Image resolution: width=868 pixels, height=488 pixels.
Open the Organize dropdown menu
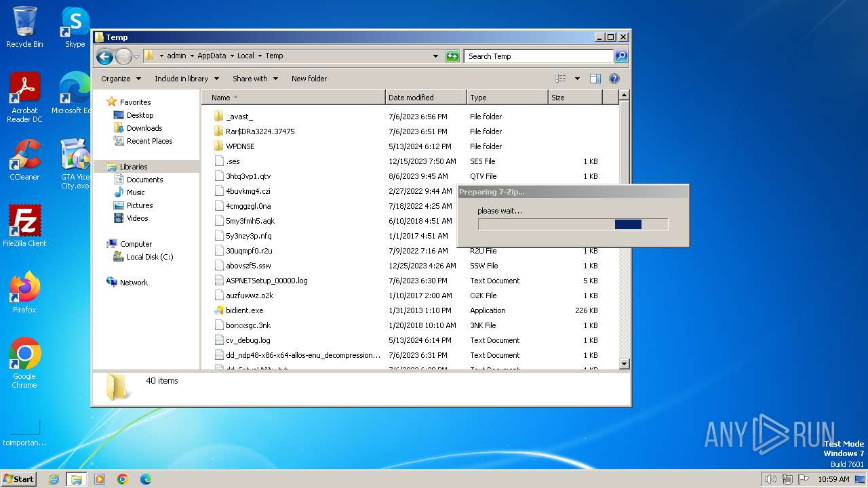pyautogui.click(x=121, y=79)
